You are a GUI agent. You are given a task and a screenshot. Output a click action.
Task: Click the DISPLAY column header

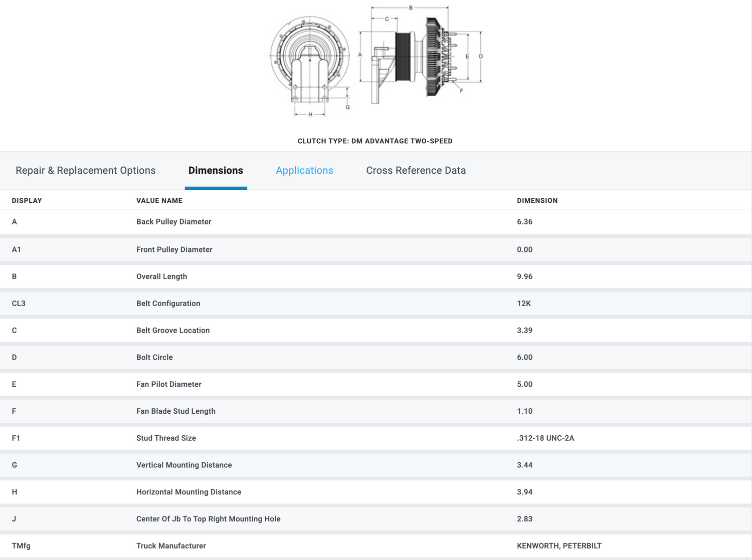pyautogui.click(x=27, y=200)
